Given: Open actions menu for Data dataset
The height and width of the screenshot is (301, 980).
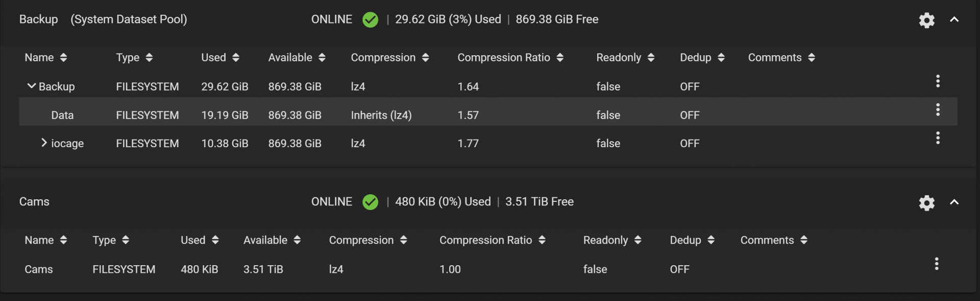Looking at the screenshot, I should click(938, 110).
